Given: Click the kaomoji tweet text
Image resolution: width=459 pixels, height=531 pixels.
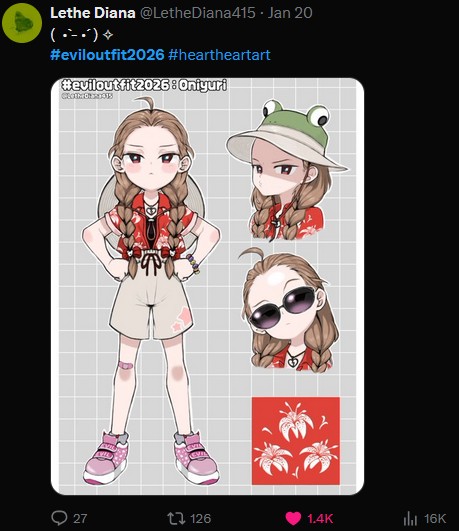Looking at the screenshot, I should [81, 34].
